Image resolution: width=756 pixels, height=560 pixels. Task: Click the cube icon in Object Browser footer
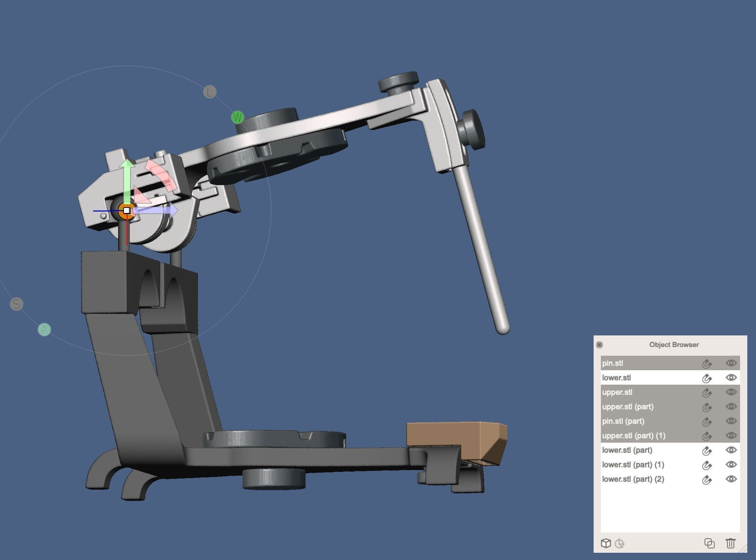[x=606, y=543]
